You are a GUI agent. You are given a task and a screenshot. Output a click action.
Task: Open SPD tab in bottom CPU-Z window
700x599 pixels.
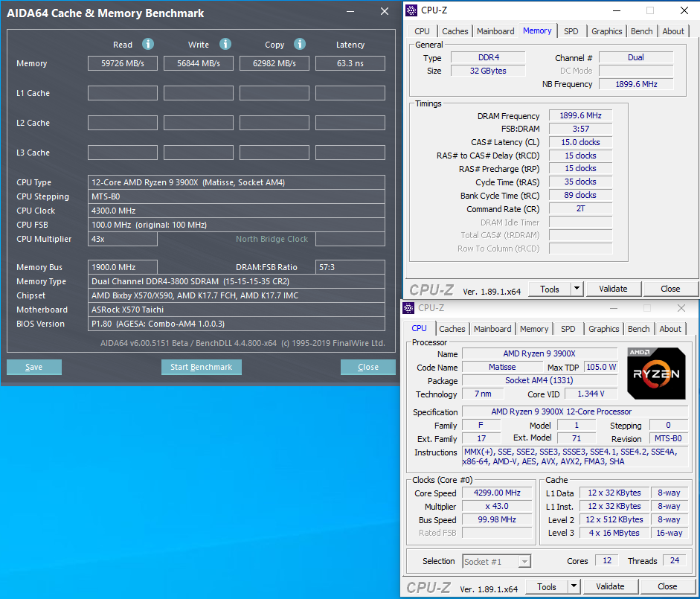pyautogui.click(x=568, y=329)
